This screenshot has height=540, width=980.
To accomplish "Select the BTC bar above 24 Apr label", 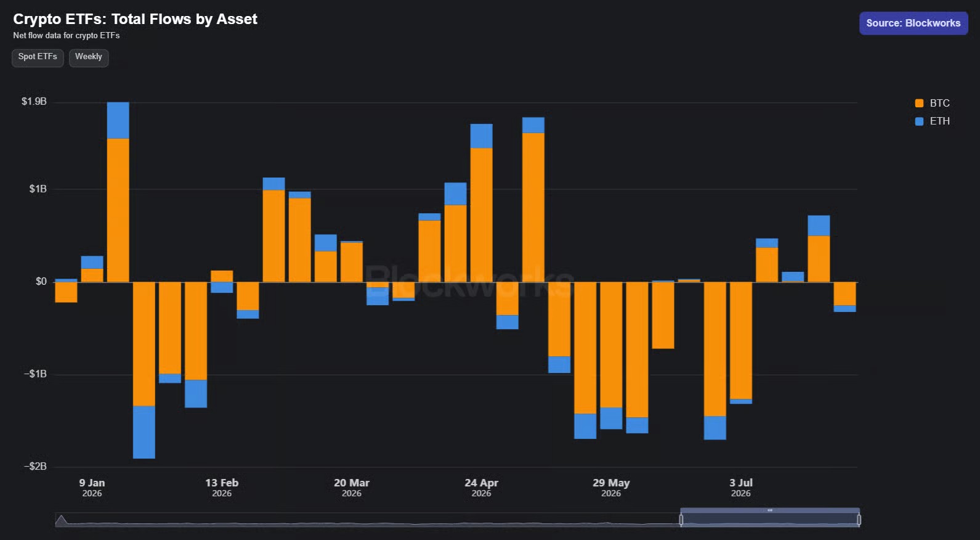I will [x=481, y=215].
